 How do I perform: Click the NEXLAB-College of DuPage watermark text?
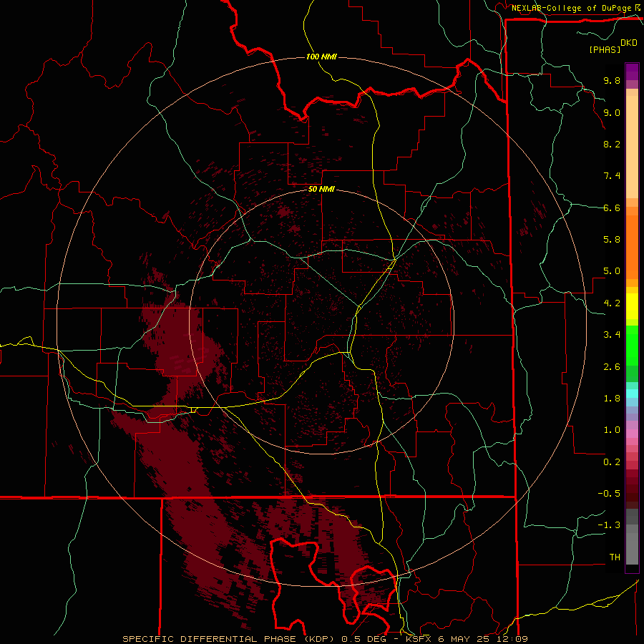(571, 8)
